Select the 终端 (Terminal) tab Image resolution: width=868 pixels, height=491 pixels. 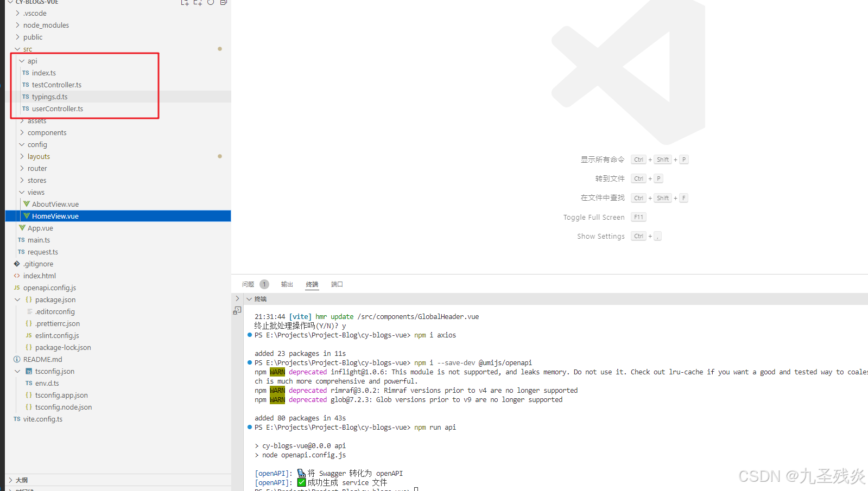tap(312, 284)
